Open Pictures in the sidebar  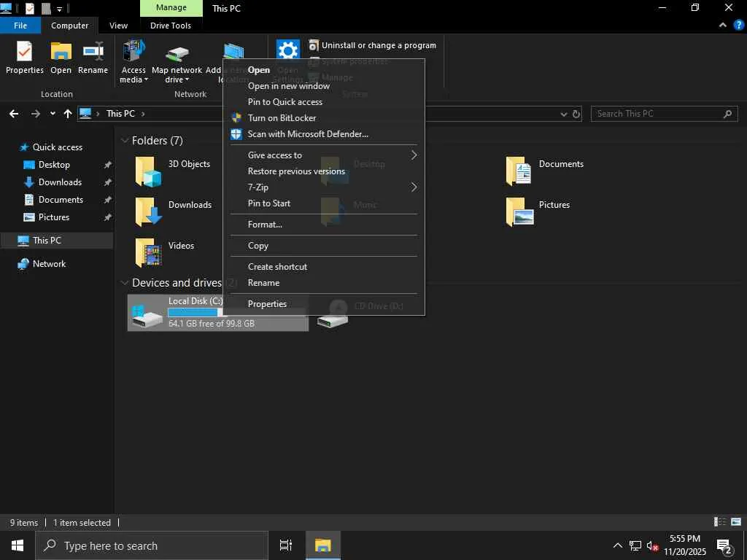[x=54, y=217]
